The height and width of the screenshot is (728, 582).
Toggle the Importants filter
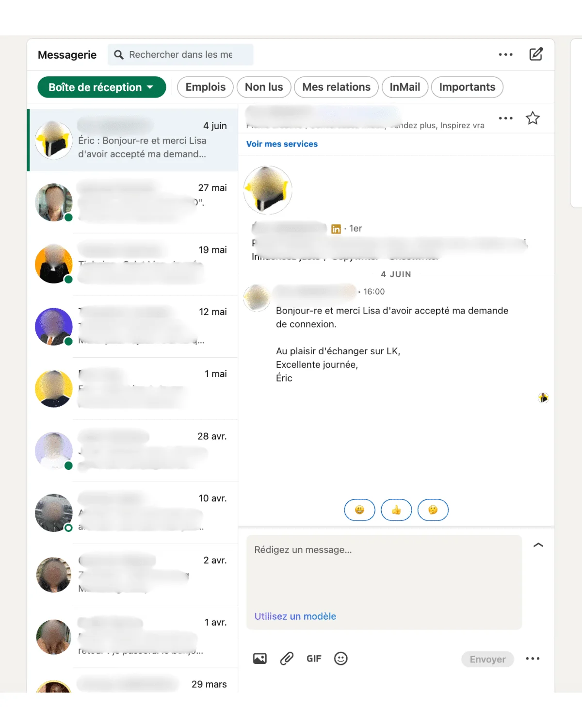coord(467,87)
